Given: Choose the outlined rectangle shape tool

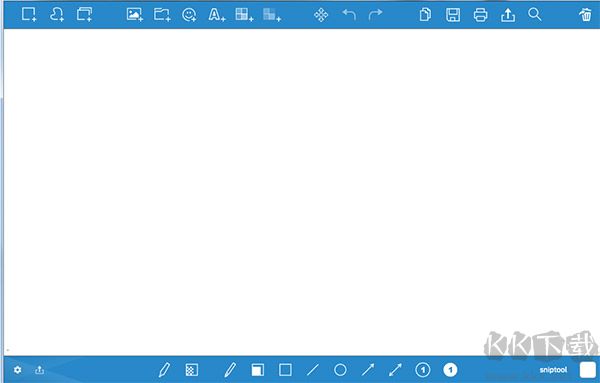Looking at the screenshot, I should tap(285, 370).
